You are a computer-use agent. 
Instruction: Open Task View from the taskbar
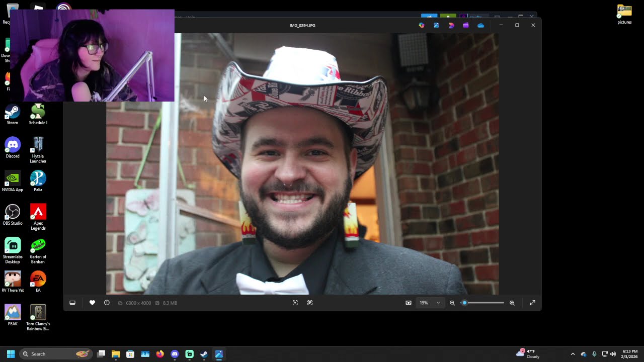(x=101, y=354)
